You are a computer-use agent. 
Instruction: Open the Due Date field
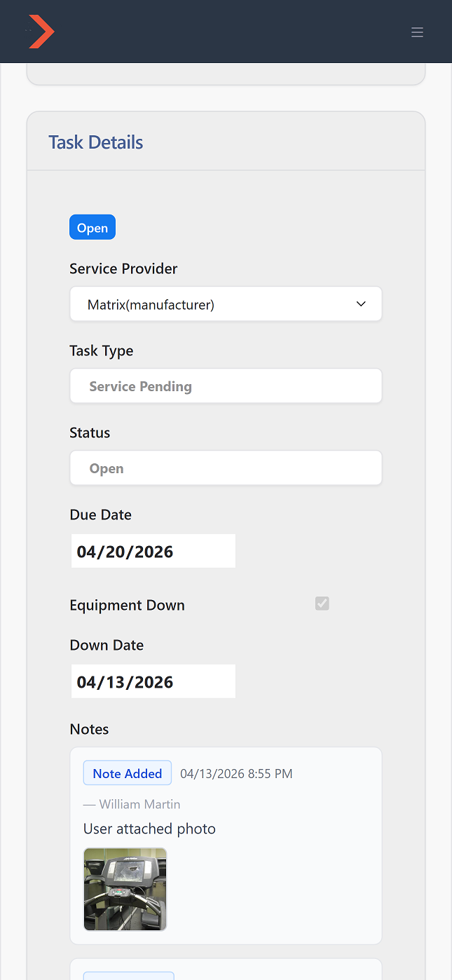click(153, 551)
